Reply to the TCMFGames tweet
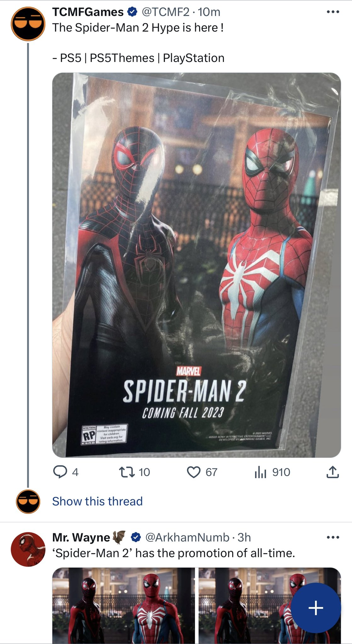Image resolution: width=352 pixels, height=644 pixels. [x=60, y=472]
